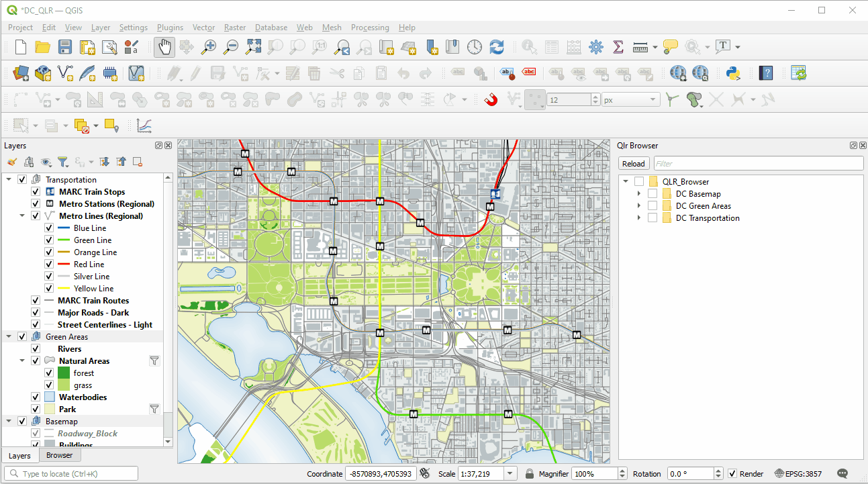This screenshot has height=484, width=868.
Task: Open the Python Console icon
Action: (x=733, y=73)
